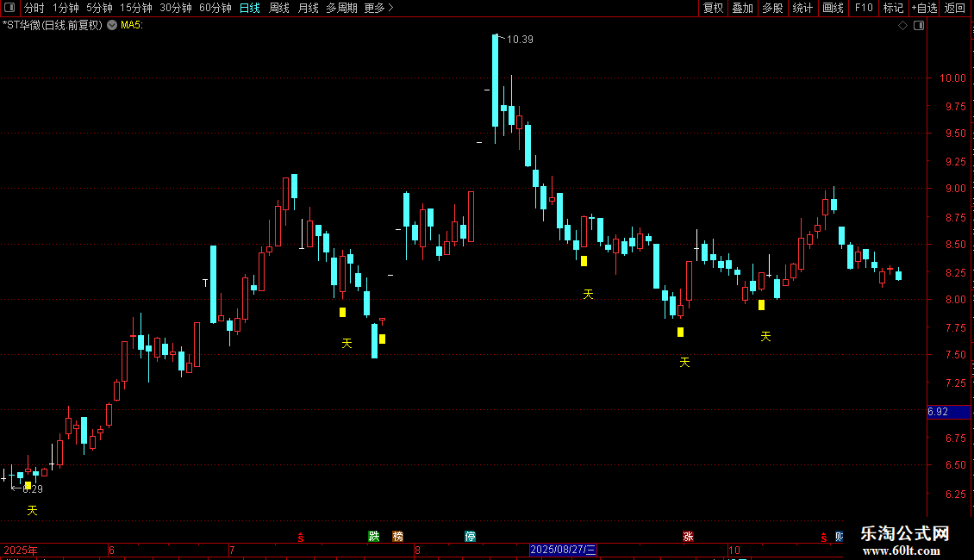This screenshot has height=560, width=974.
Task: Select the 15分钟 period
Action: (136, 8)
